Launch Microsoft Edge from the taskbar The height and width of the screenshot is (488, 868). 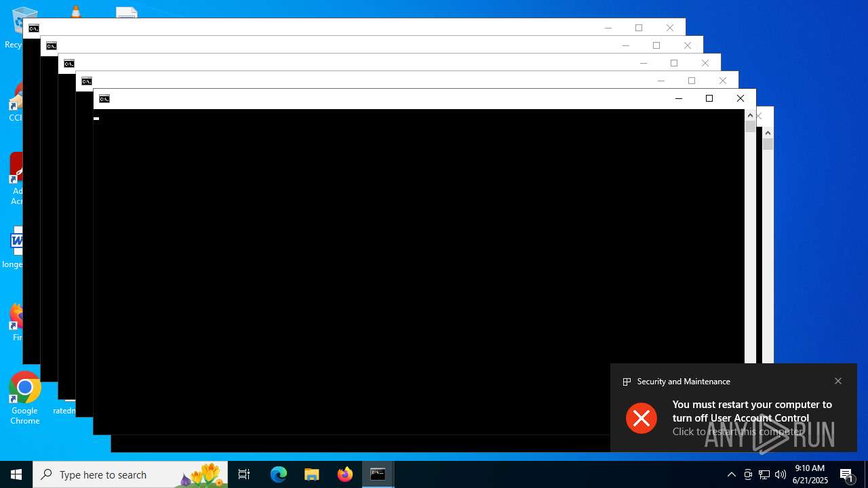[x=279, y=474]
